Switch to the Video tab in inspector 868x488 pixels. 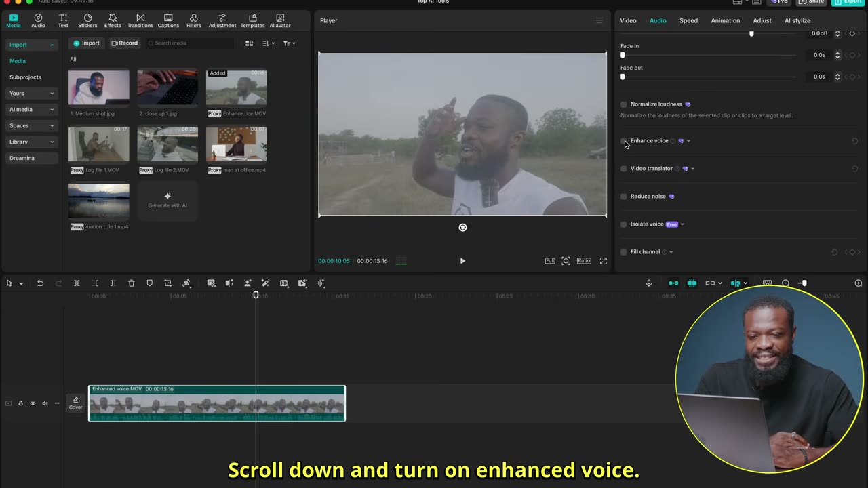[628, 21]
